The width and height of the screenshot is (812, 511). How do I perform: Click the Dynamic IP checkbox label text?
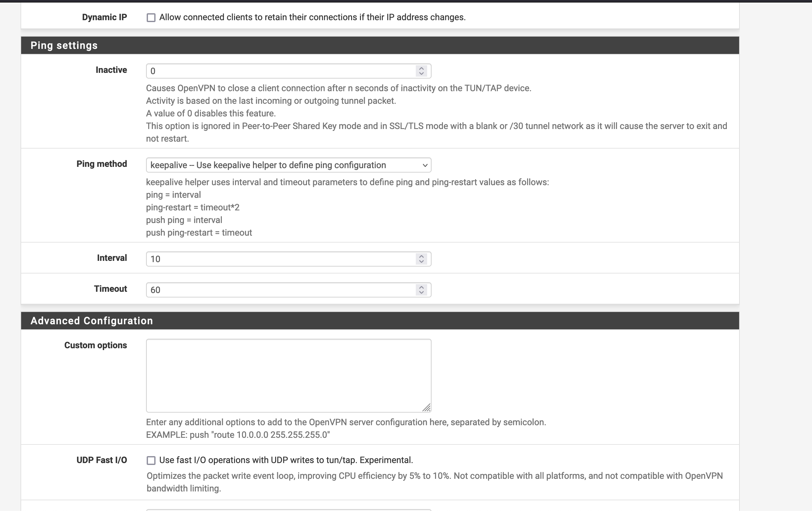pyautogui.click(x=312, y=18)
